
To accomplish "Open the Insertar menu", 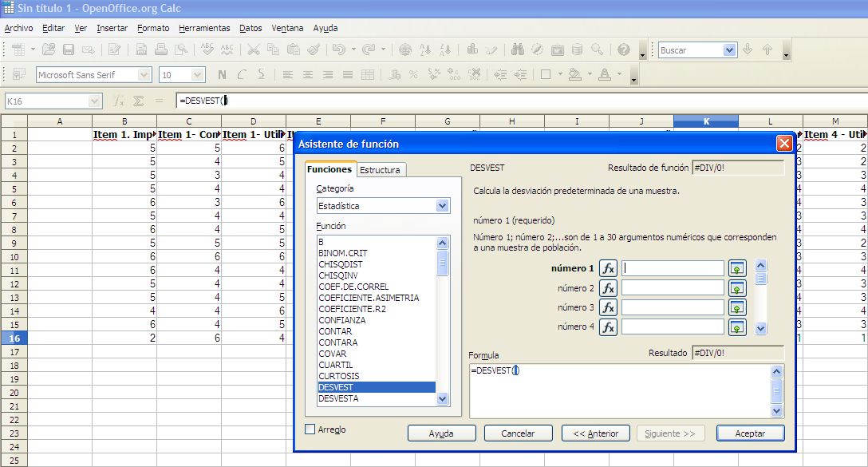I will tap(112, 28).
